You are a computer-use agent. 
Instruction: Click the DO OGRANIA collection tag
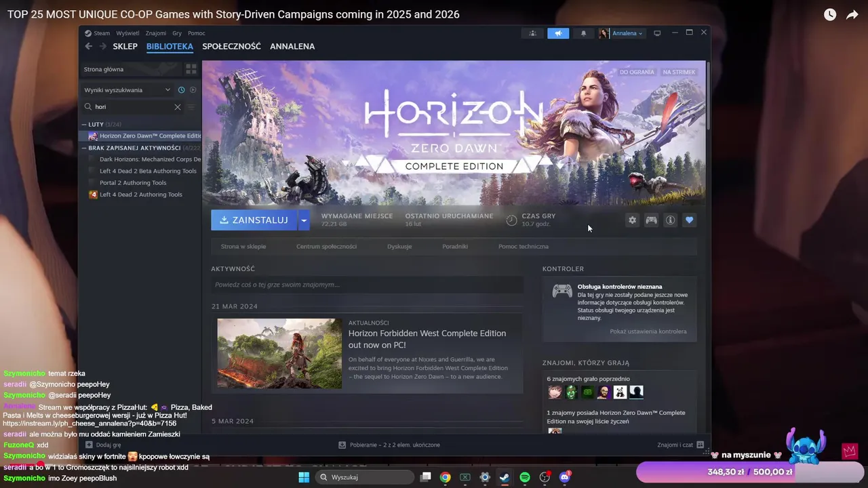pyautogui.click(x=637, y=72)
